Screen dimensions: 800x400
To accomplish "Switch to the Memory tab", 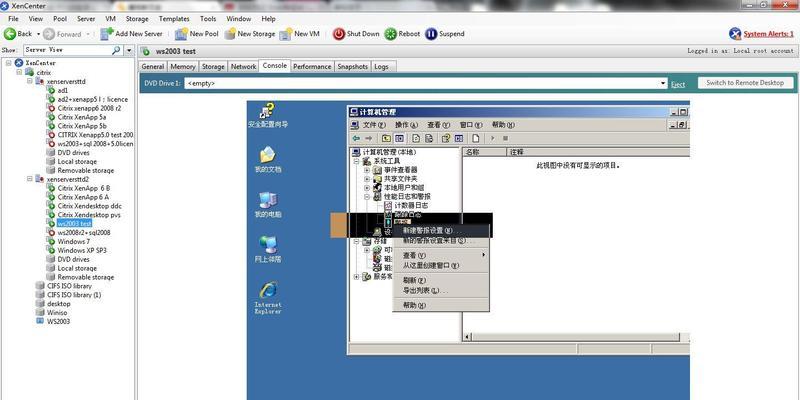I will click(x=183, y=66).
